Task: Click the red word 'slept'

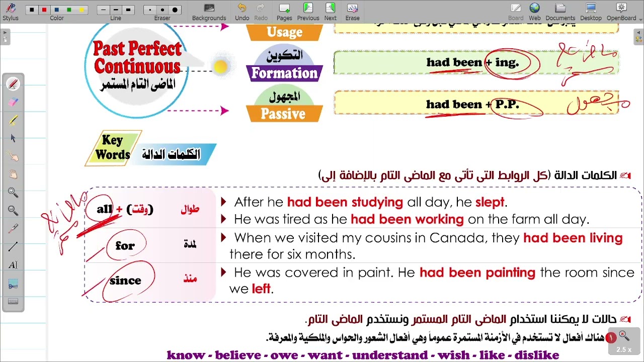Action: (490, 202)
